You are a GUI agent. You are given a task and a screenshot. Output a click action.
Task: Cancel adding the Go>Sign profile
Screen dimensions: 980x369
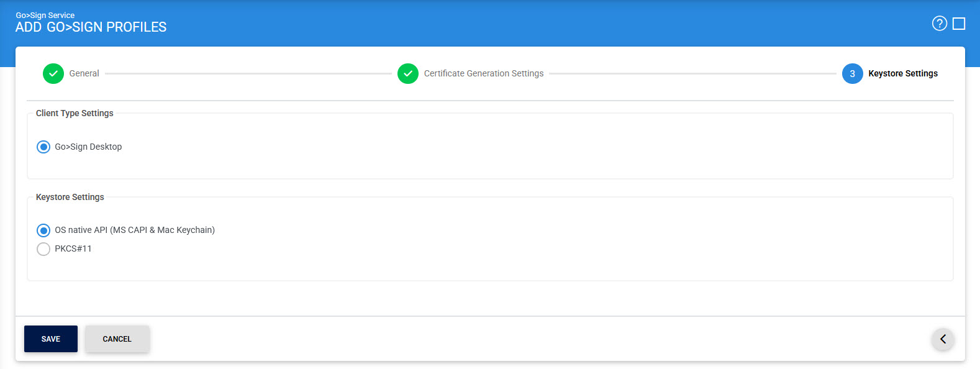[117, 339]
